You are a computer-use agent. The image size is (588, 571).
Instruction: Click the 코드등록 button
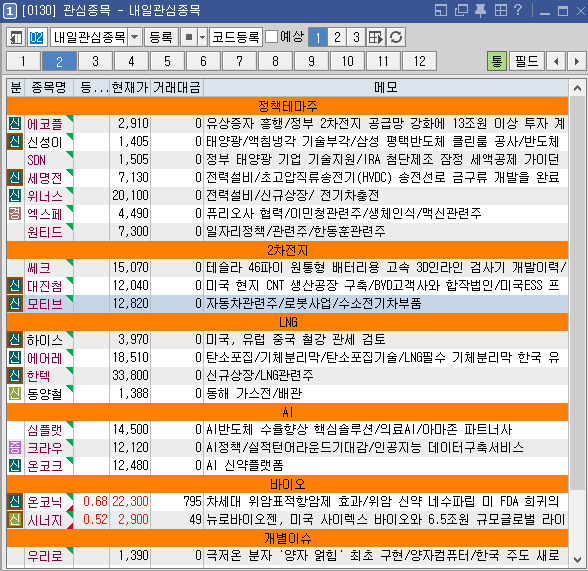tap(236, 37)
